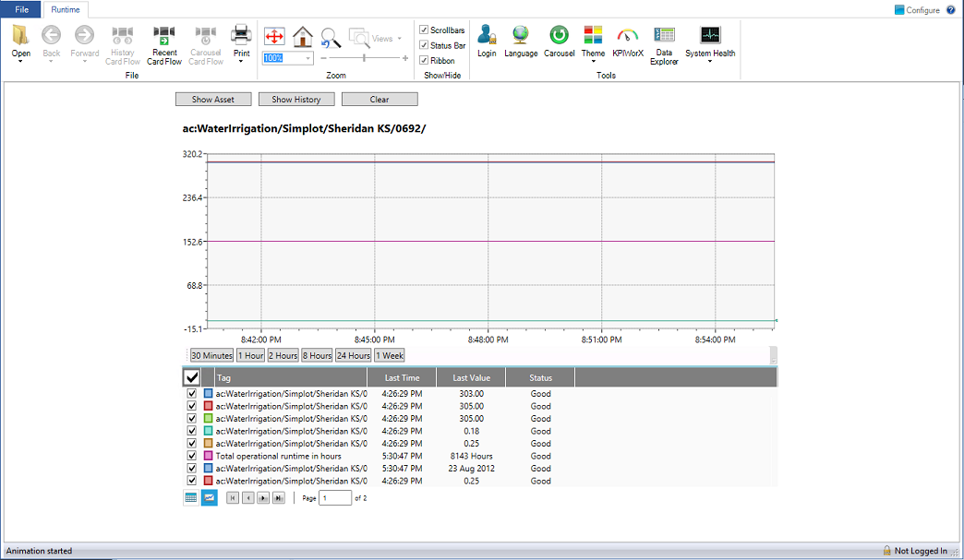Uncheck the Scrollbars checkbox
The height and width of the screenshot is (560, 964).
click(424, 30)
